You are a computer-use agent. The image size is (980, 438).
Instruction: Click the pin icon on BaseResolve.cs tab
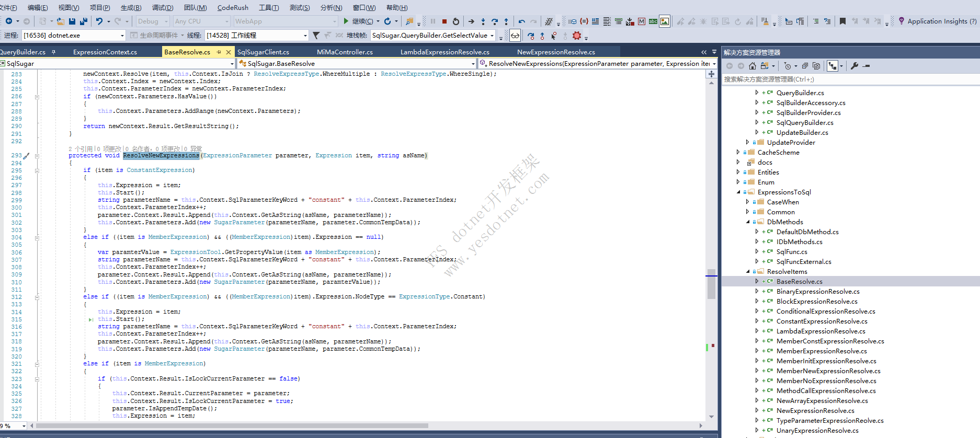click(x=219, y=52)
